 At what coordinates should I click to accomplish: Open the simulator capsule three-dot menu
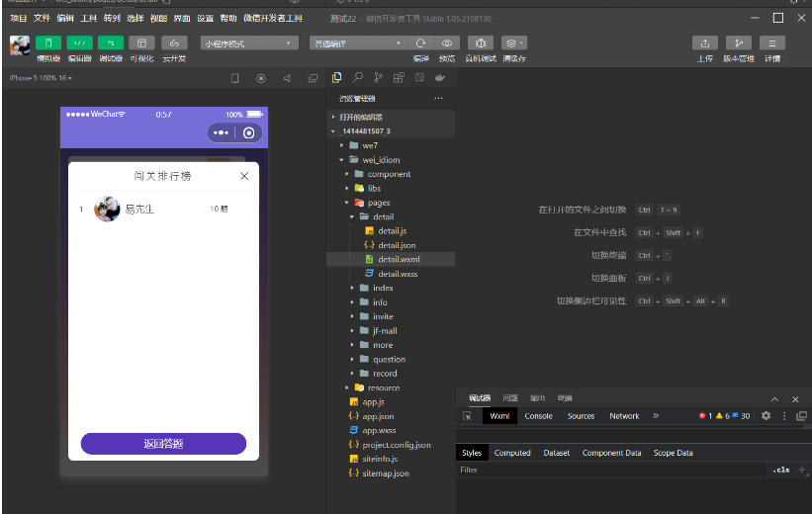(x=221, y=133)
